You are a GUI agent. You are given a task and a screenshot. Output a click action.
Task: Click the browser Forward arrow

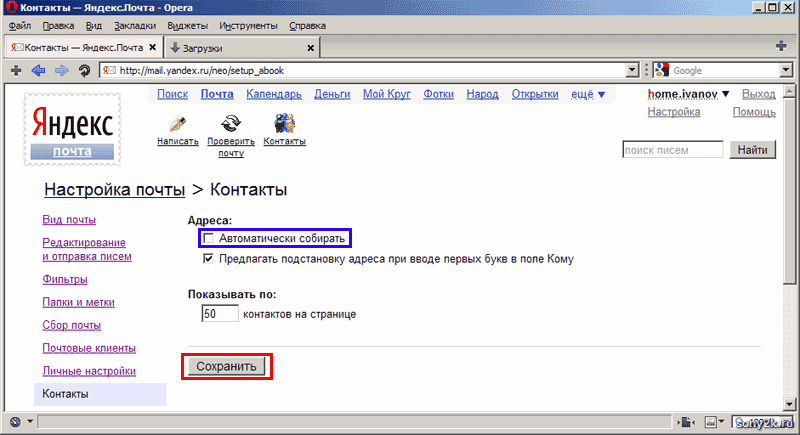(x=61, y=71)
